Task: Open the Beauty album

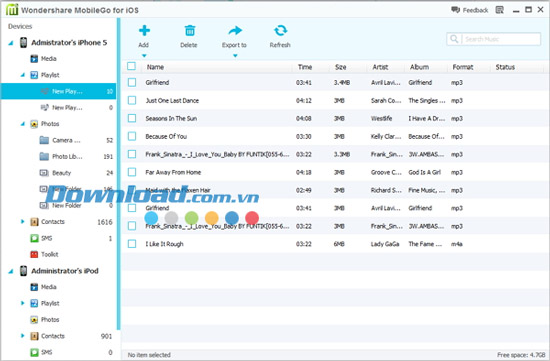Action: tap(62, 173)
